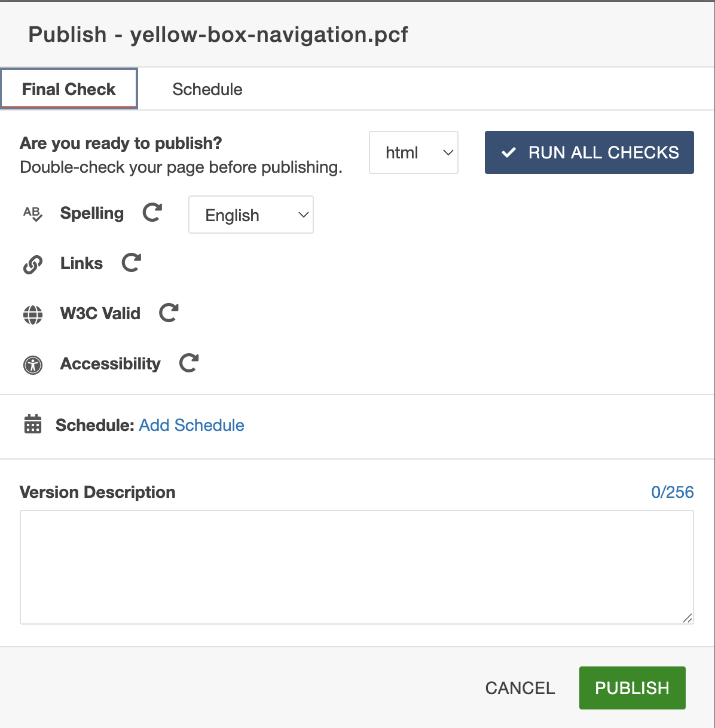Image resolution: width=715 pixels, height=728 pixels.
Task: Switch to the Final Check tab
Action: [x=69, y=88]
